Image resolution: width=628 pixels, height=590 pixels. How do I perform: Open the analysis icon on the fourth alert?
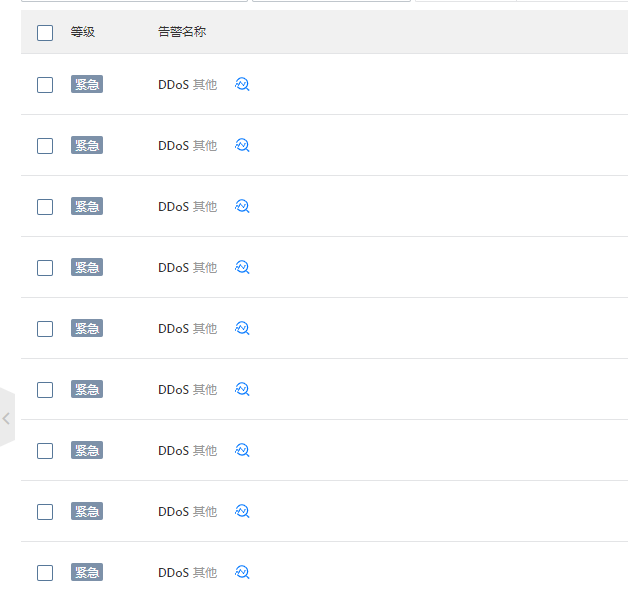pyautogui.click(x=242, y=267)
